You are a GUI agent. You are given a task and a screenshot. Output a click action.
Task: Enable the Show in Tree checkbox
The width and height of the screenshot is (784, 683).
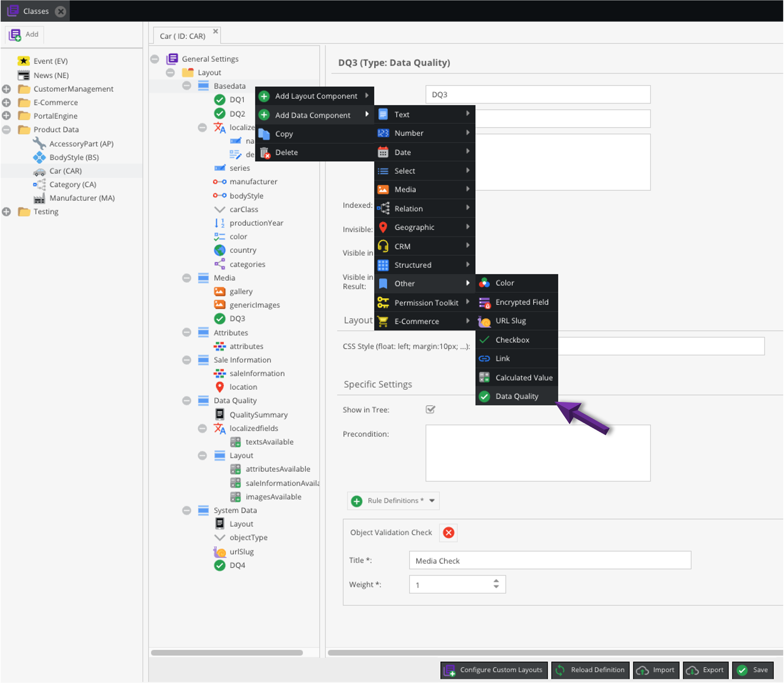pos(431,409)
